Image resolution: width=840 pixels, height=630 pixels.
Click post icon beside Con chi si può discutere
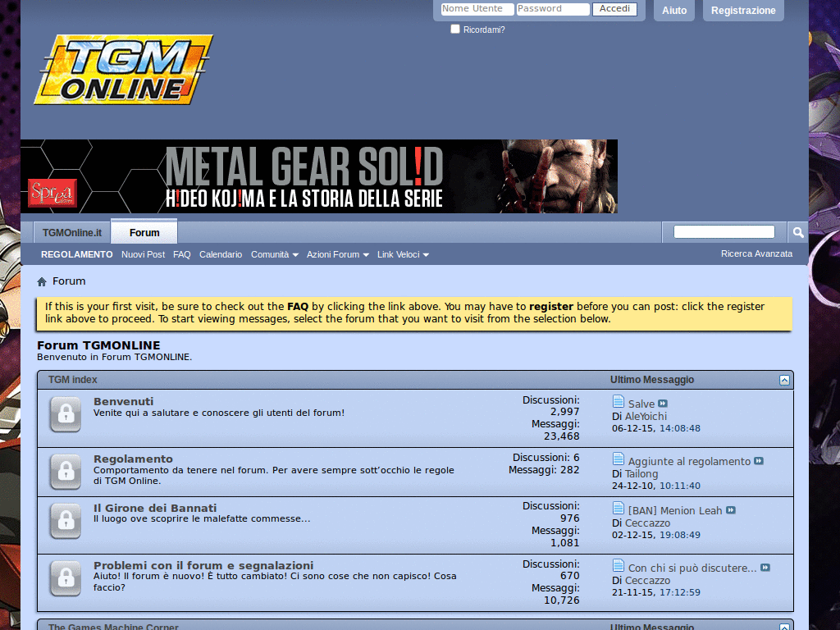pyautogui.click(x=619, y=566)
